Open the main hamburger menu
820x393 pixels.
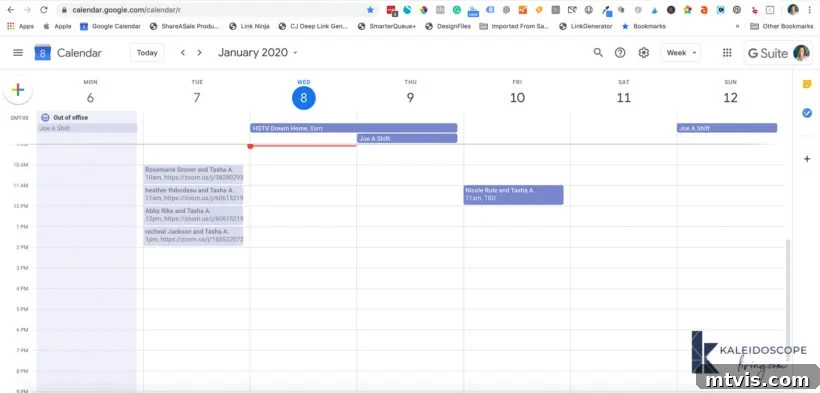pos(18,52)
